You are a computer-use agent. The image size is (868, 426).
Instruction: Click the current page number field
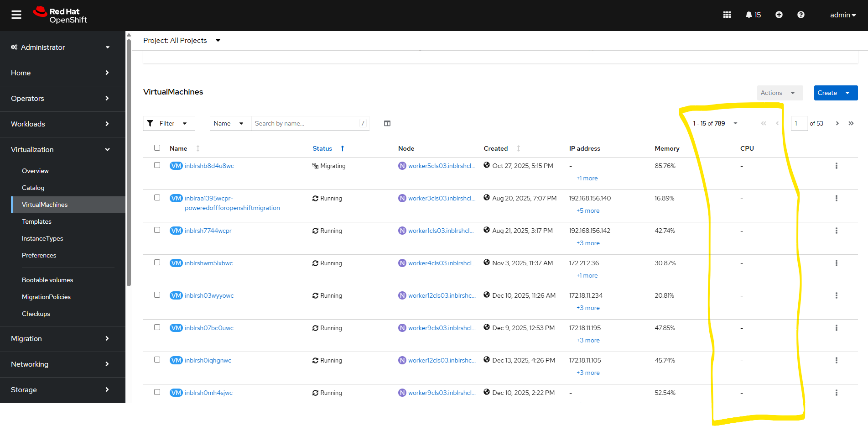tap(799, 123)
